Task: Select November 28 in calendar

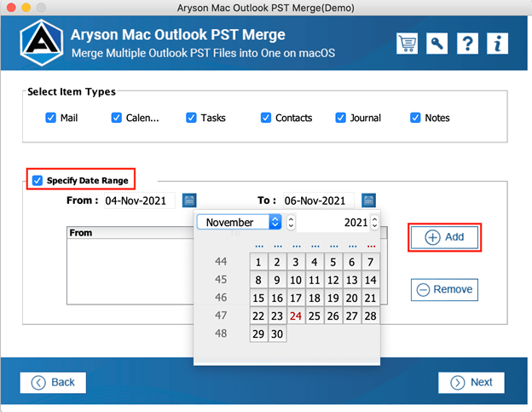Action: coord(371,316)
